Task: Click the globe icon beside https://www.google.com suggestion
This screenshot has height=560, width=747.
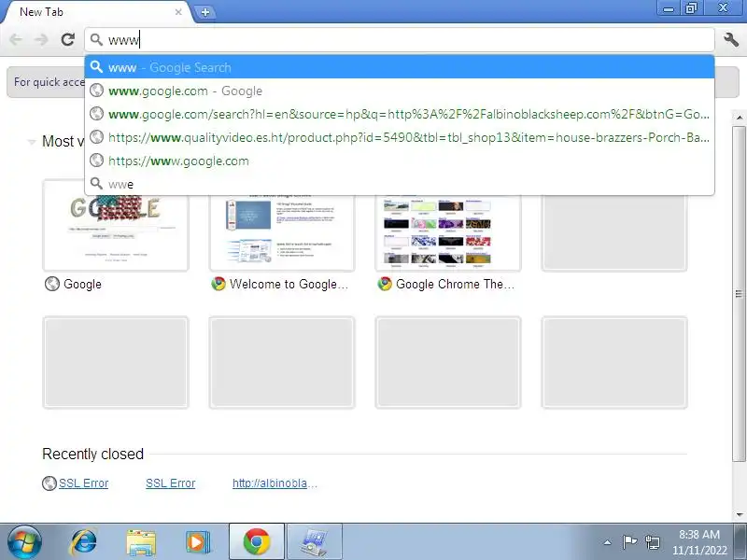Action: (x=97, y=160)
